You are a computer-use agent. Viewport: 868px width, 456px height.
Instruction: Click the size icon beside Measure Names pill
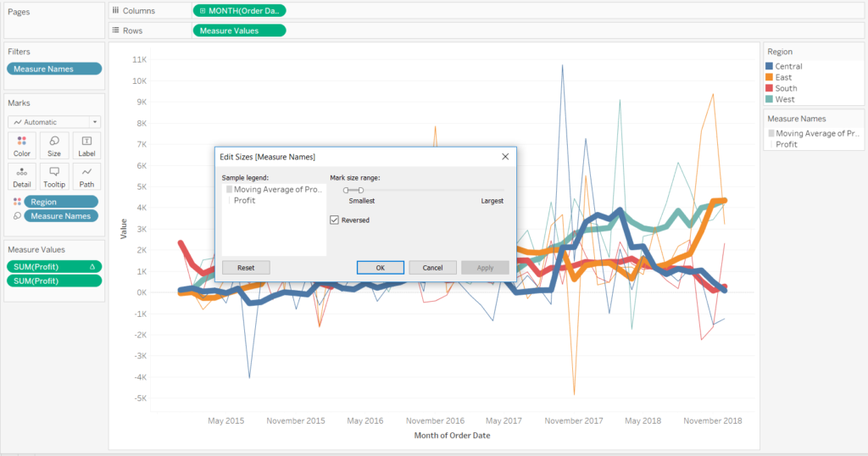19,216
